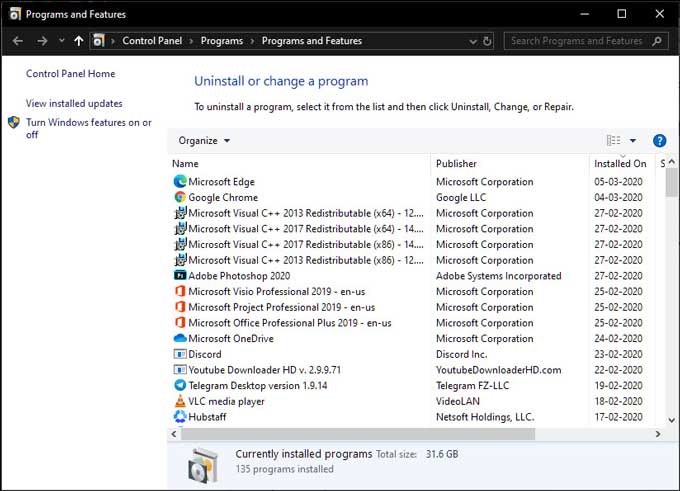This screenshot has width=680, height=491.
Task: Click YoutubeDownloaderHD.com publisher cell
Action: (x=498, y=370)
